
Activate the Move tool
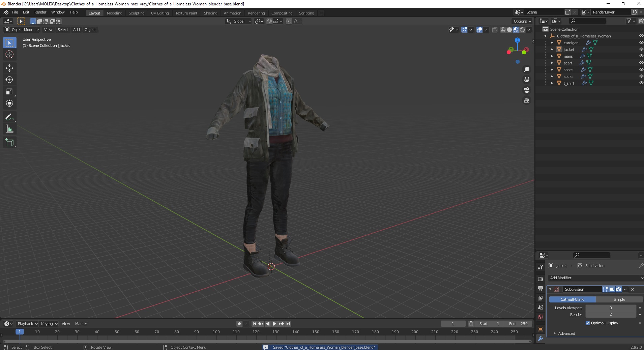(x=9, y=68)
